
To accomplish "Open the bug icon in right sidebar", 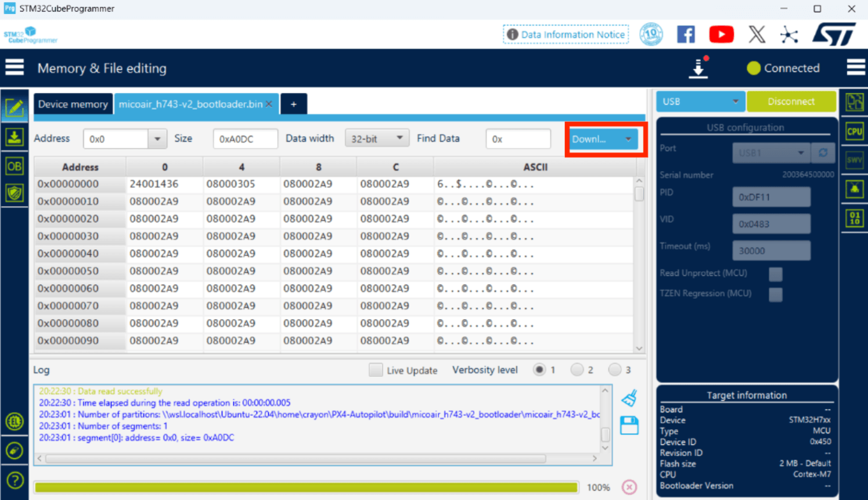I will (x=855, y=189).
